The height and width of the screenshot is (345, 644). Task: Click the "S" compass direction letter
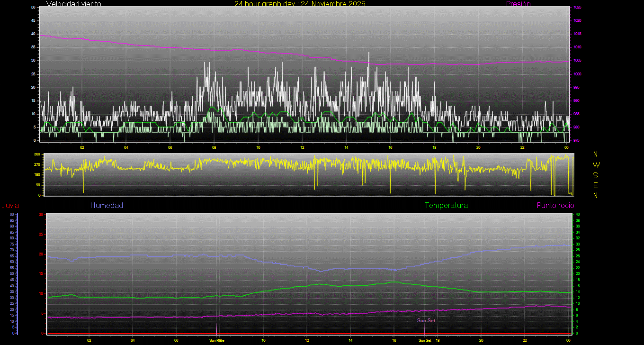coord(595,175)
